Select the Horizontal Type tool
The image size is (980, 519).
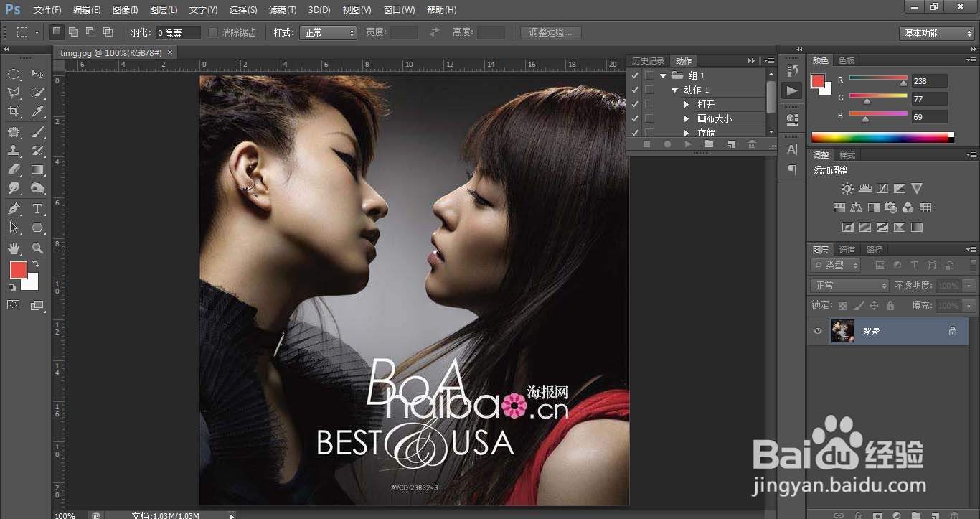point(37,209)
